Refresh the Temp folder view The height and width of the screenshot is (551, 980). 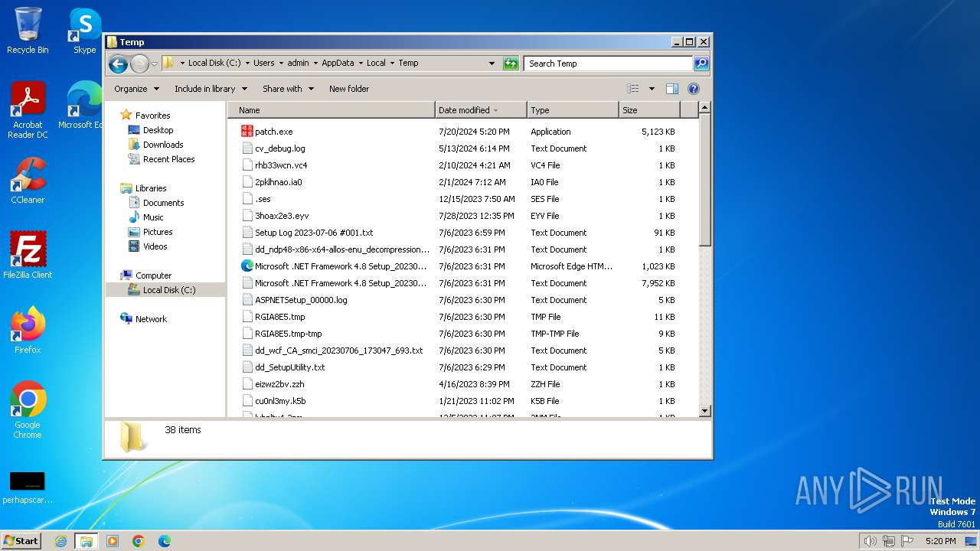pyautogui.click(x=511, y=64)
